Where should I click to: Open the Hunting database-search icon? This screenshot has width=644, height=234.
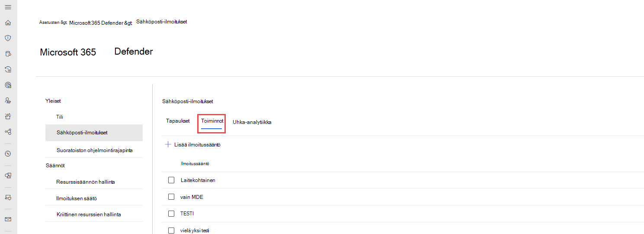8,54
